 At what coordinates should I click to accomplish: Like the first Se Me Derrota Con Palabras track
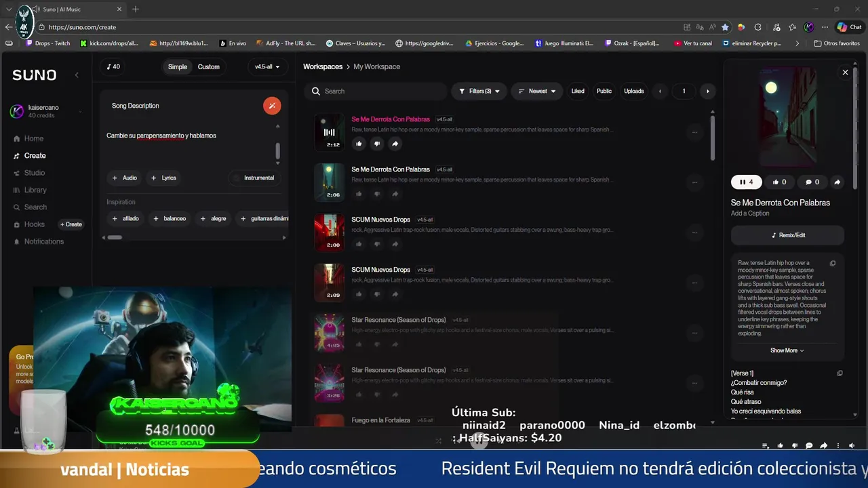pos(359,144)
